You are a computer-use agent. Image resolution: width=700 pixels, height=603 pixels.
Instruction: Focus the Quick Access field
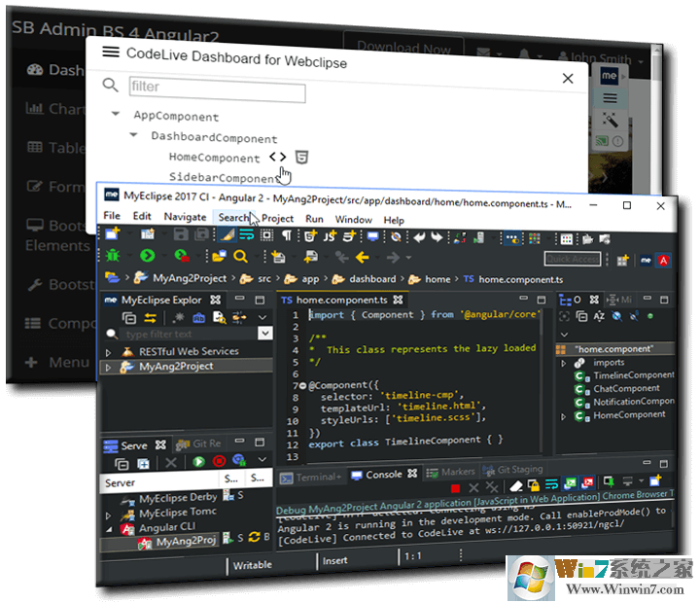[573, 259]
